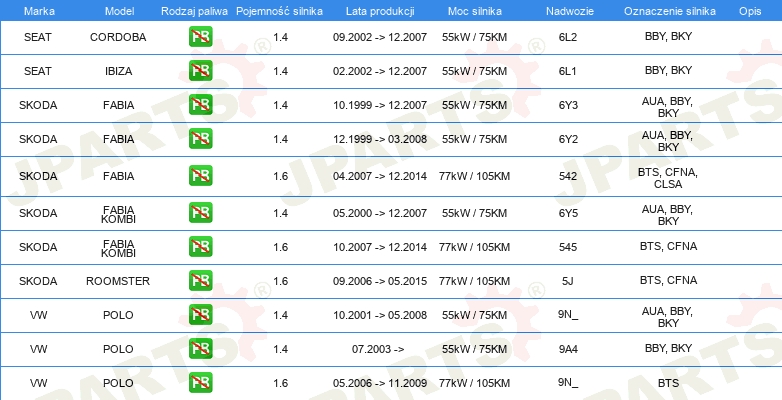The height and width of the screenshot is (400, 782).
Task: Click production dates 10.1999 -> 12.2007
Action: (380, 105)
